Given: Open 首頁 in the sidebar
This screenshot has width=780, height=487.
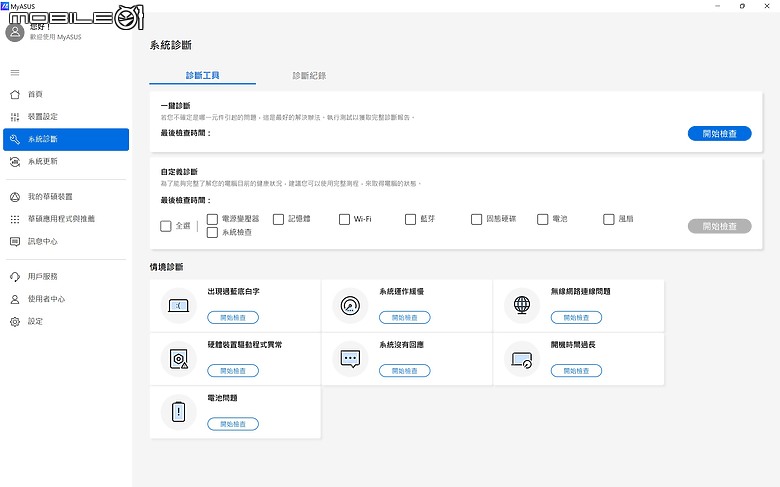Looking at the screenshot, I should click(66, 94).
